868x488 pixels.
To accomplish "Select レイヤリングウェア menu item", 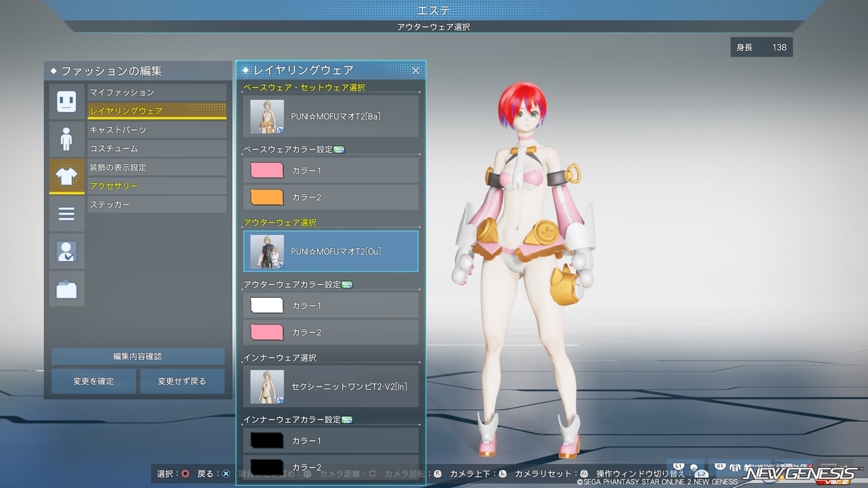I will [x=157, y=111].
